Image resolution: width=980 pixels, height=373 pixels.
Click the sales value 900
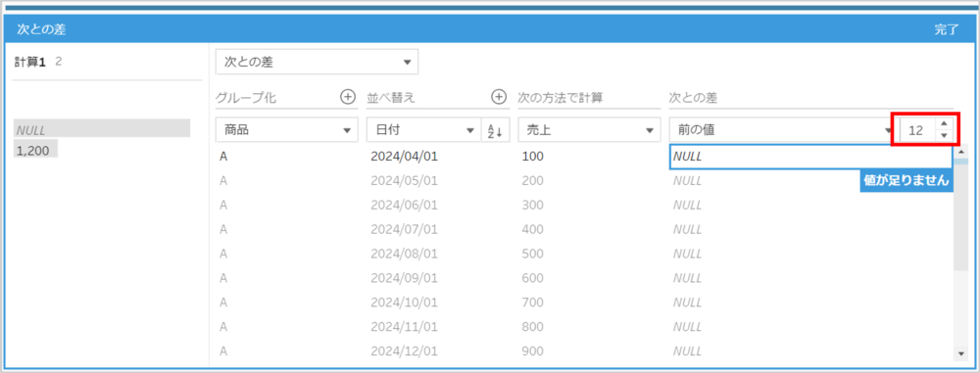(533, 351)
